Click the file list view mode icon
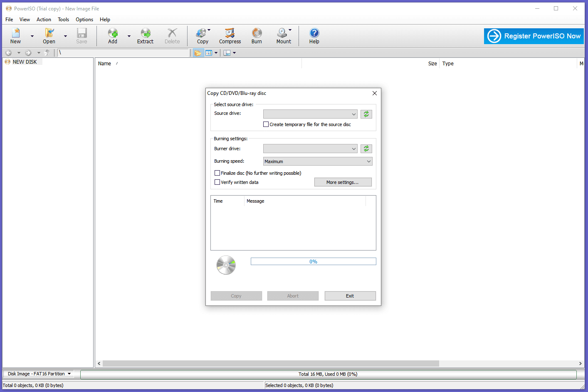This screenshot has width=588, height=392. click(209, 53)
